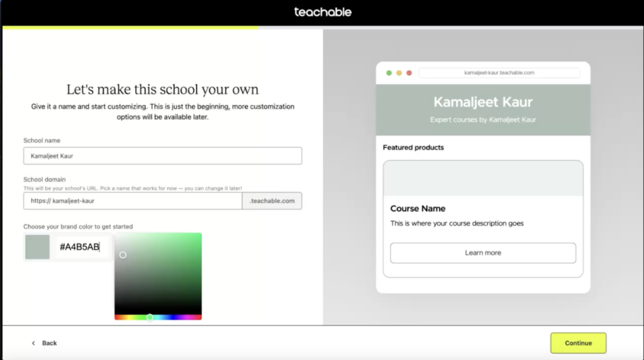Click Kamaljeet Kaur heading in preview banner

pyautogui.click(x=483, y=102)
